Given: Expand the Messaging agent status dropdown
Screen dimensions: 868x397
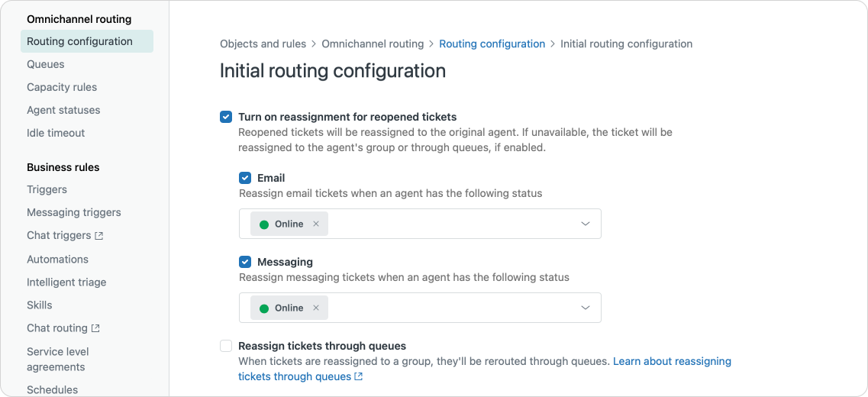Looking at the screenshot, I should (x=586, y=308).
